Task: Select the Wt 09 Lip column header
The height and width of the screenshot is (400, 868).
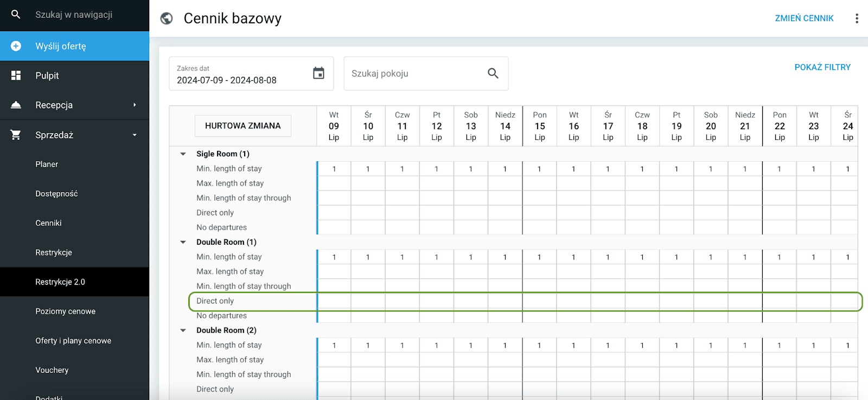Action: (334, 126)
